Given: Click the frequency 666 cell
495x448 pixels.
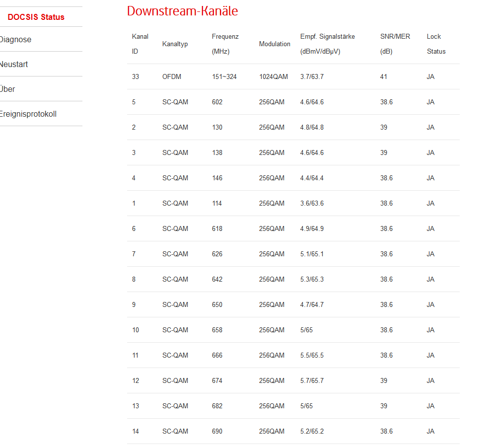Looking at the screenshot, I should tap(217, 355).
